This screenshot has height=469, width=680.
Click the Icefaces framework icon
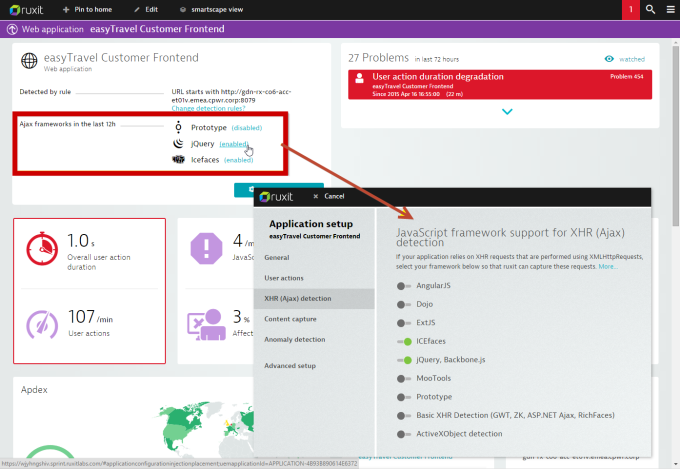pyautogui.click(x=178, y=160)
